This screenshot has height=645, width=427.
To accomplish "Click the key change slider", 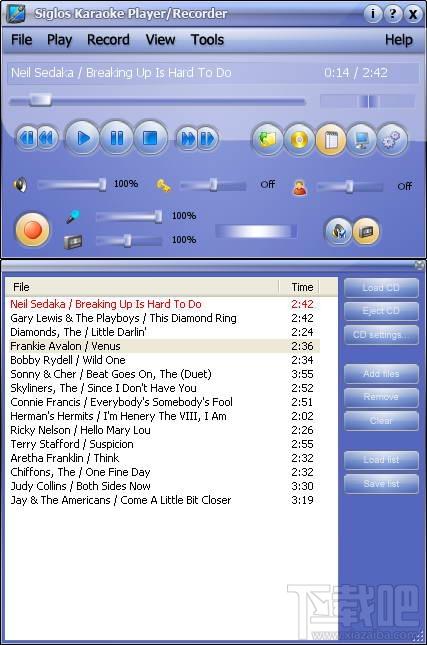I will (x=213, y=186).
